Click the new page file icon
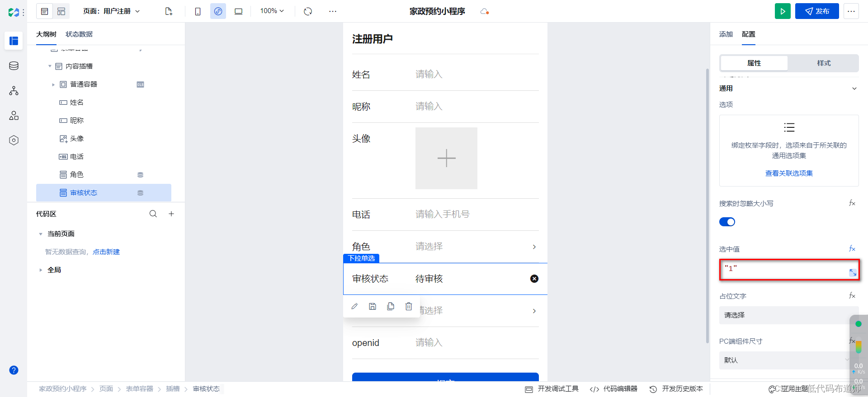Viewport: 868px width, 397px height. [x=169, y=11]
